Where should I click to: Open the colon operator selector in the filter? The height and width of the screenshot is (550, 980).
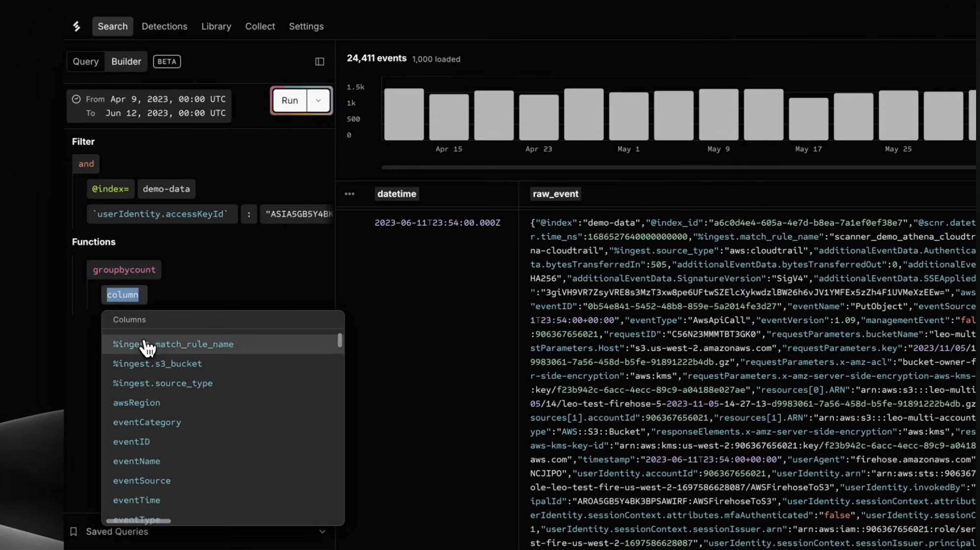249,214
